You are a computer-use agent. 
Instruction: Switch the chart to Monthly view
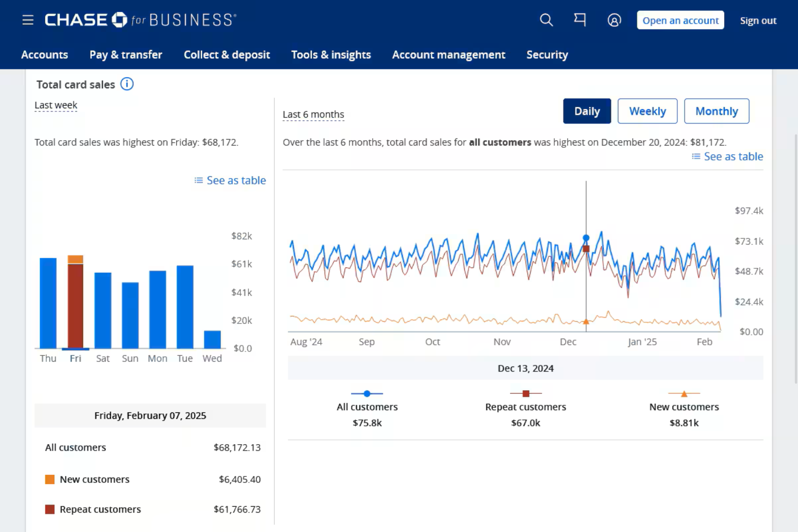coord(717,111)
